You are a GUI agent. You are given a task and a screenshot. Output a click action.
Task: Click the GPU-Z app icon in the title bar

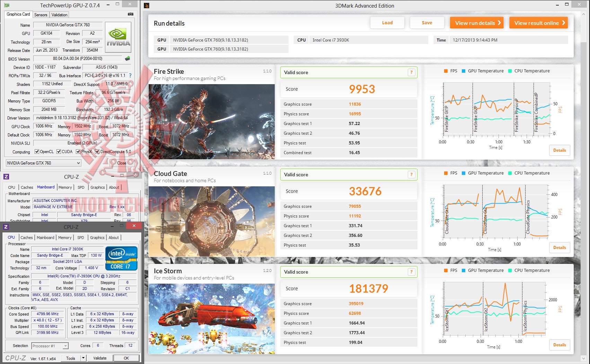click(7, 5)
